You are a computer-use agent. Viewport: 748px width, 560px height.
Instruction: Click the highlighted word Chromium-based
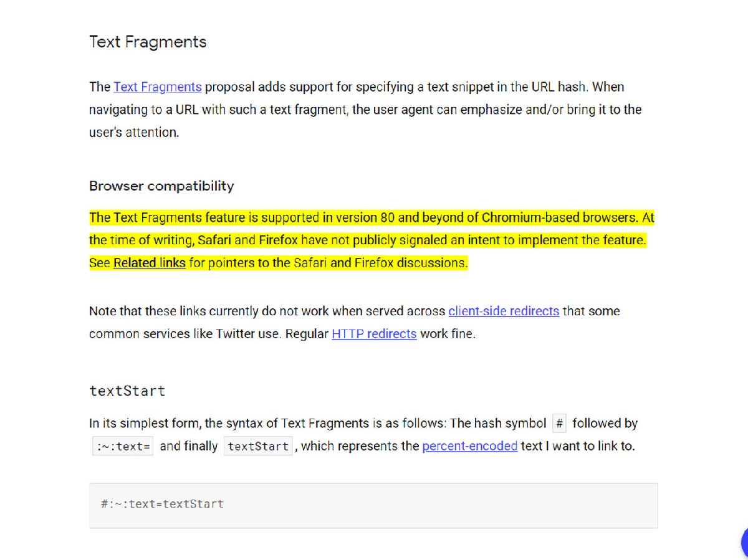coord(530,218)
